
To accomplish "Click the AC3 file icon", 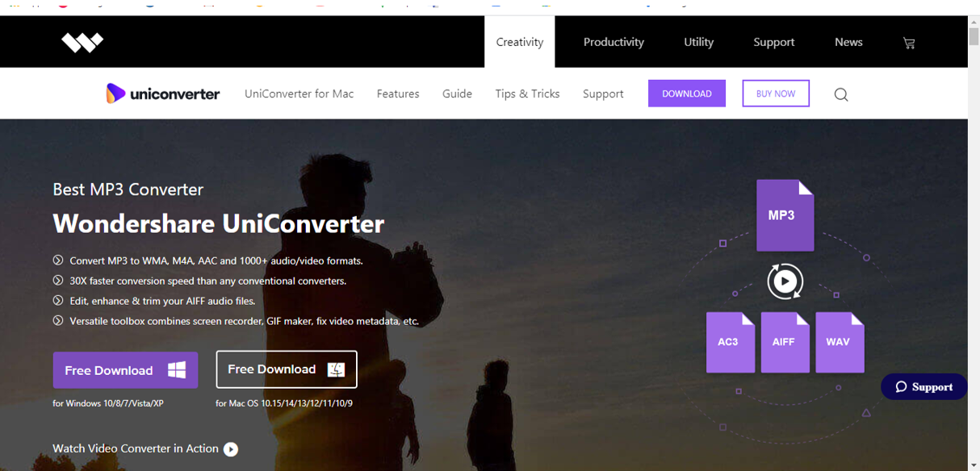I will [x=730, y=342].
